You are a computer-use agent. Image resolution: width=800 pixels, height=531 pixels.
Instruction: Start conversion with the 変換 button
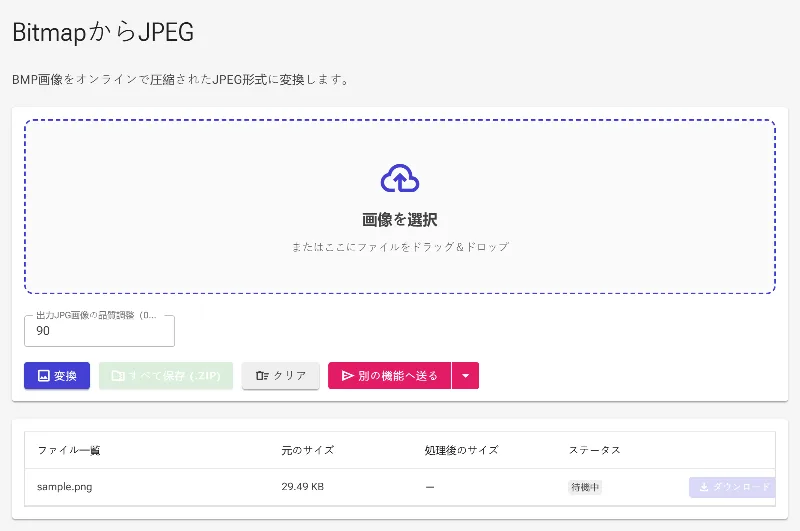click(x=57, y=376)
